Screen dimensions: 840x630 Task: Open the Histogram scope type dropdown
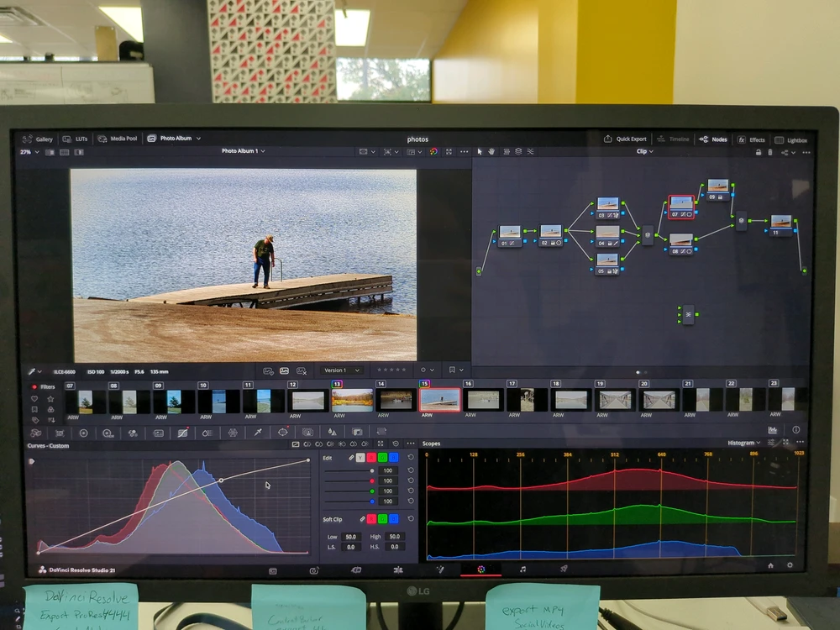[x=744, y=443]
